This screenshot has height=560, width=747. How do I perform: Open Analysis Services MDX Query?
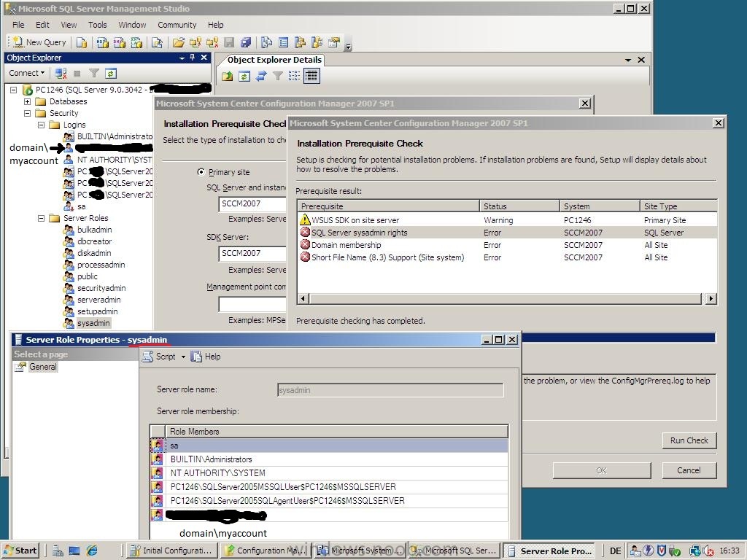coord(102,43)
